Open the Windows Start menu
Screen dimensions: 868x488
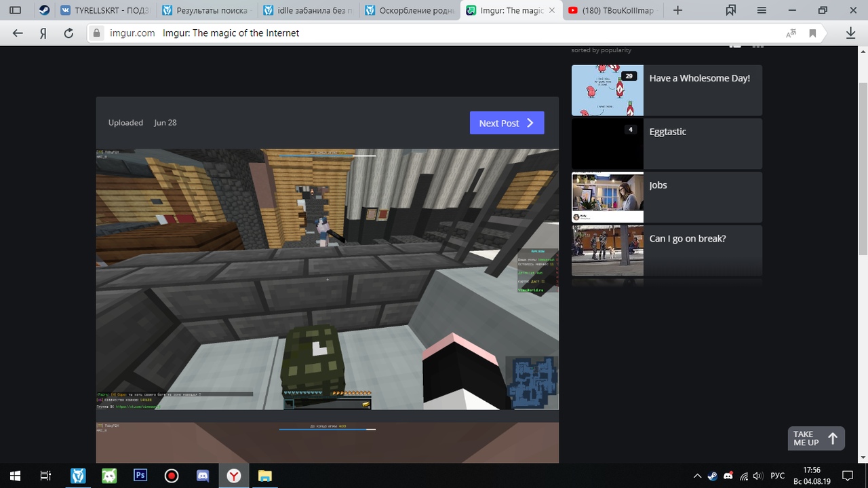[x=15, y=476]
